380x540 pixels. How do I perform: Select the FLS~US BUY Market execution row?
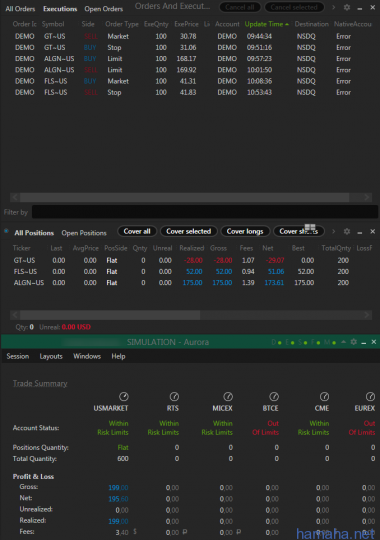coord(190,81)
